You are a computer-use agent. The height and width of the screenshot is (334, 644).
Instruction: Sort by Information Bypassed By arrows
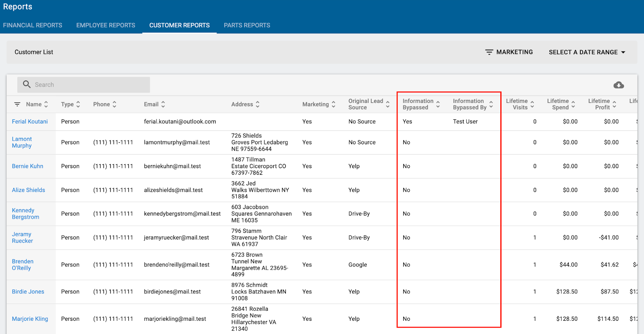[x=491, y=104]
